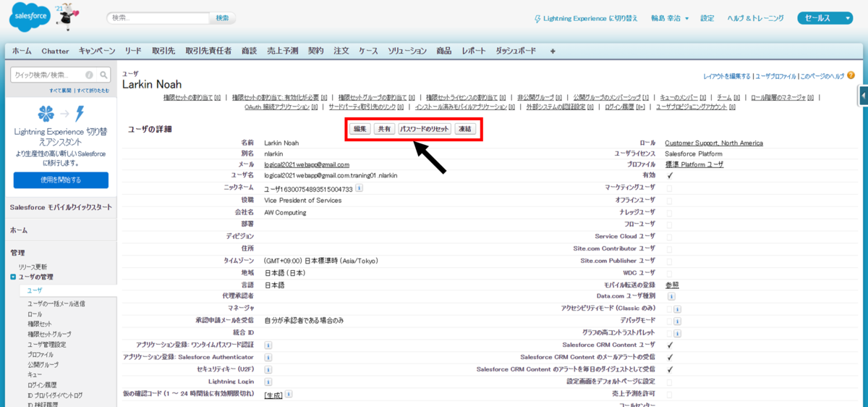Click the 検索 button in header

tap(222, 18)
